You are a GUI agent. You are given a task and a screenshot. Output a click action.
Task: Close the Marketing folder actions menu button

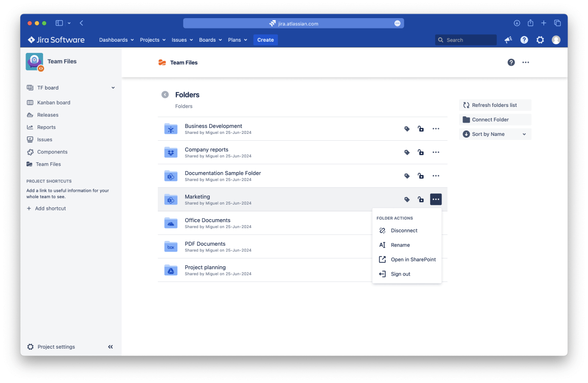pyautogui.click(x=436, y=200)
